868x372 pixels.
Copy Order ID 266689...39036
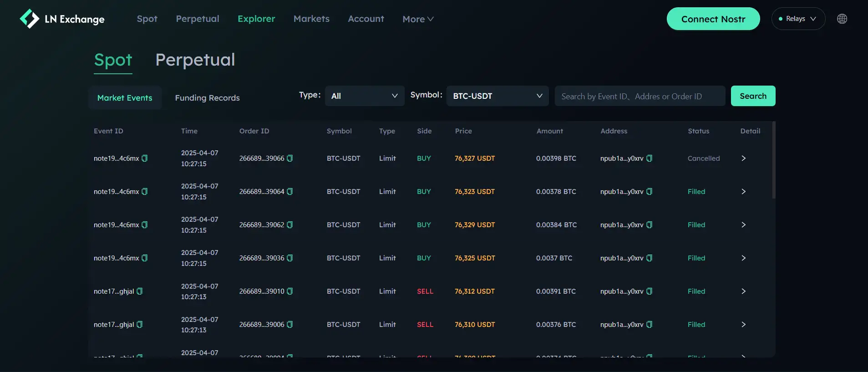click(x=290, y=258)
